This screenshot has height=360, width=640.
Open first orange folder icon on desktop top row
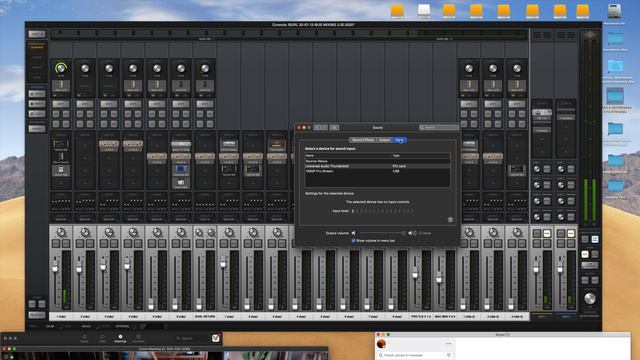(398, 11)
